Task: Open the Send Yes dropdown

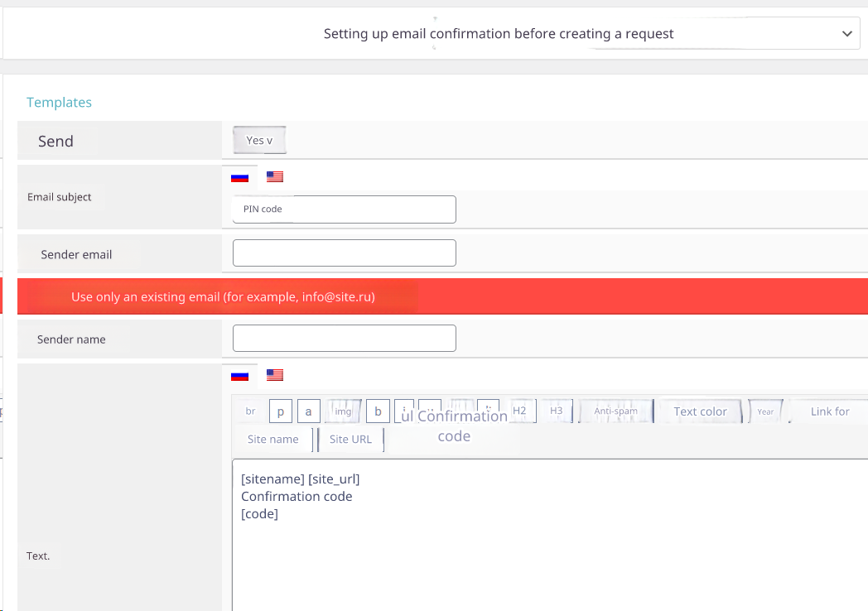Action: click(x=259, y=141)
